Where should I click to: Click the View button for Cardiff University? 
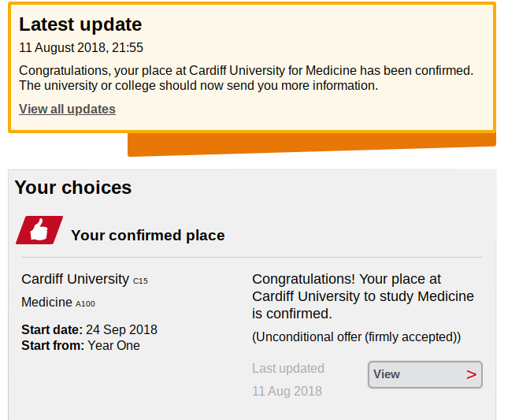tap(425, 374)
